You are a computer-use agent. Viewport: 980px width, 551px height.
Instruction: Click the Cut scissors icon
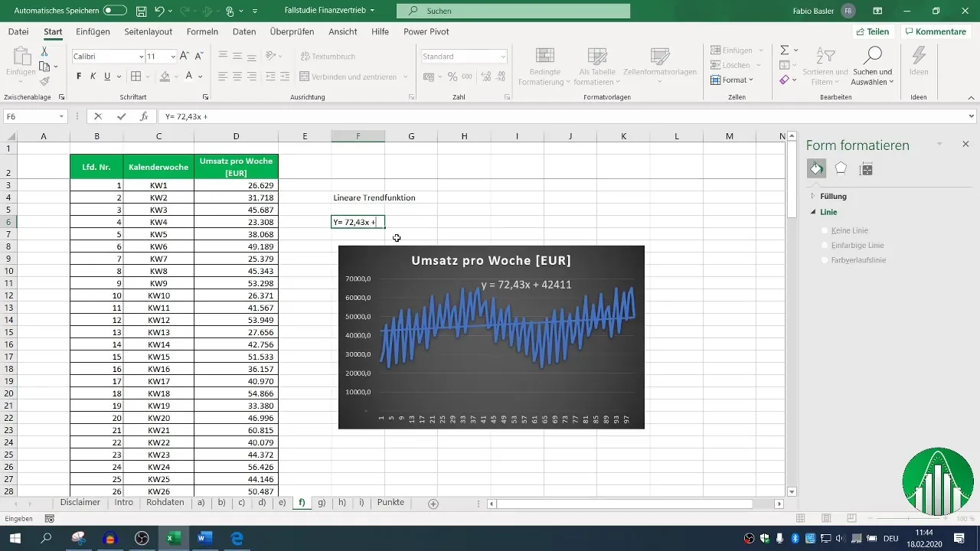[x=44, y=51]
